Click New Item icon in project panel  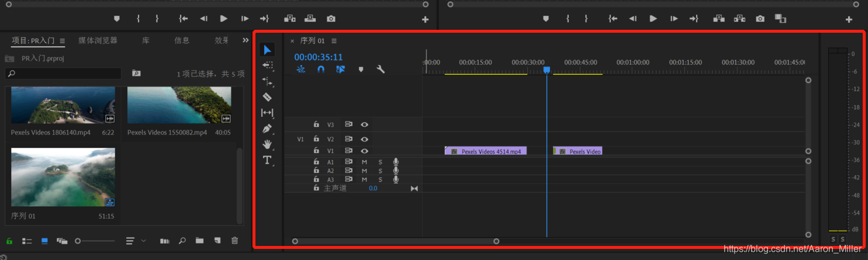point(217,240)
